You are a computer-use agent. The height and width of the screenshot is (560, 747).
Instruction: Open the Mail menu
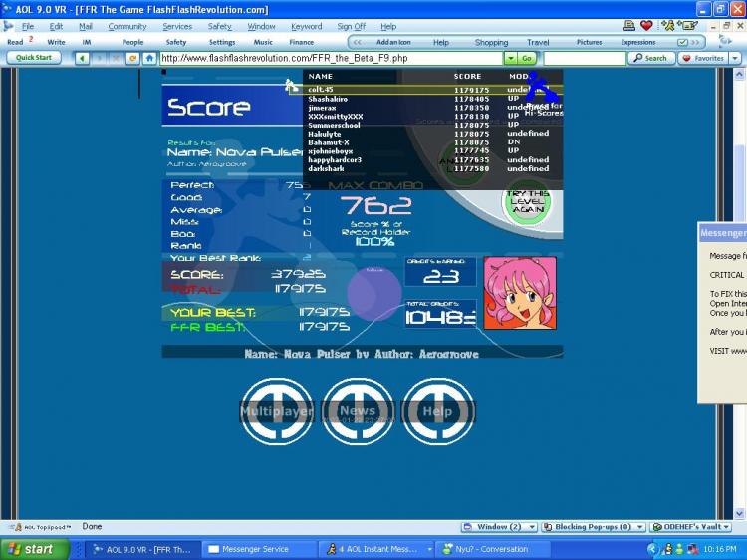[x=86, y=26]
